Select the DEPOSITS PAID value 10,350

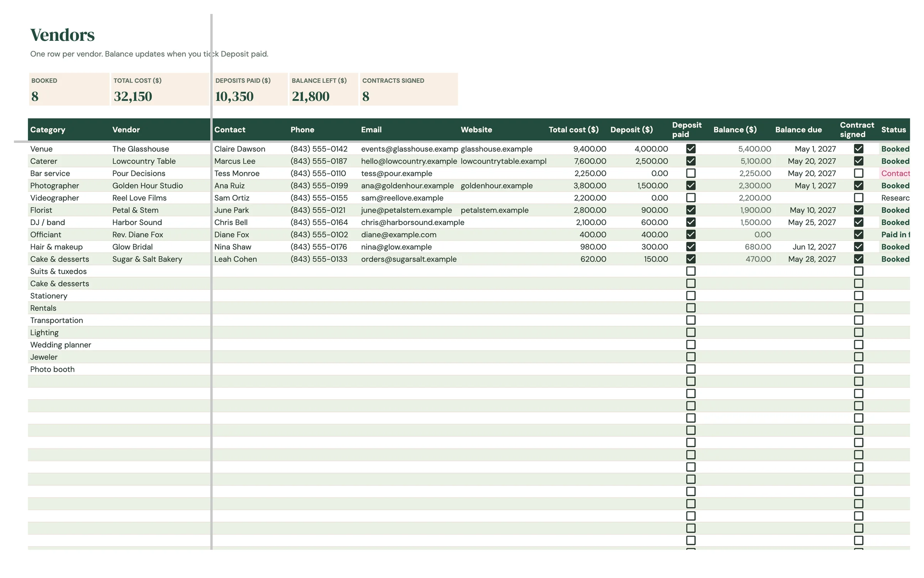click(234, 96)
